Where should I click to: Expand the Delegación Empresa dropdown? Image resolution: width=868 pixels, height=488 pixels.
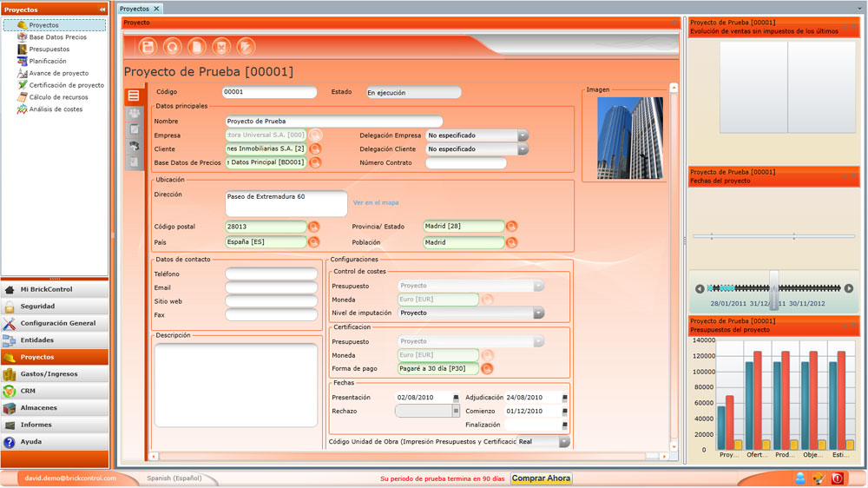(x=523, y=135)
